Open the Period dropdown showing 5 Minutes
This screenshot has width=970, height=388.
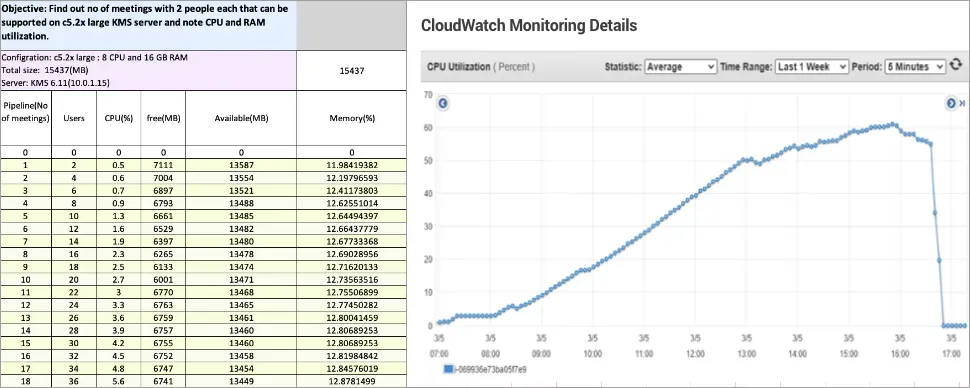(915, 66)
